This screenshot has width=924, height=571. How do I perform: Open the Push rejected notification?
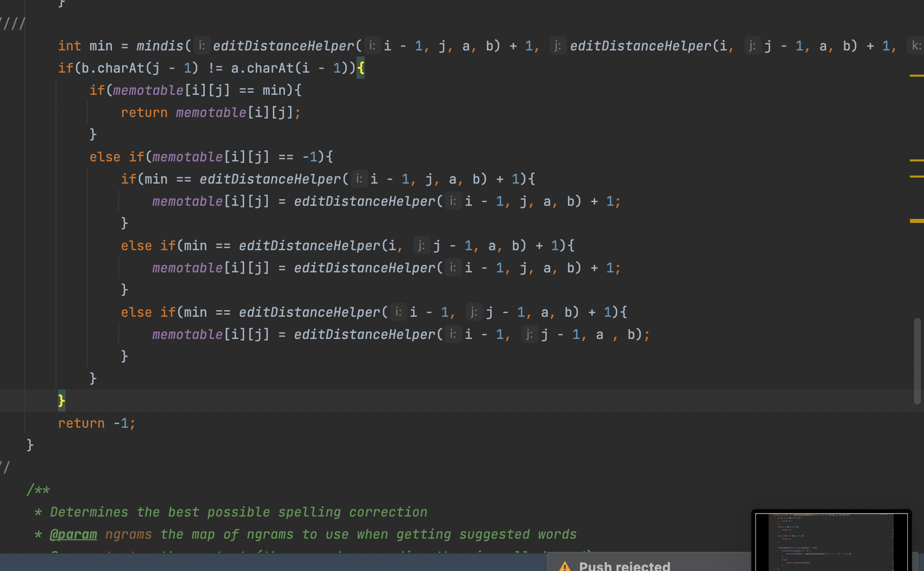click(624, 566)
